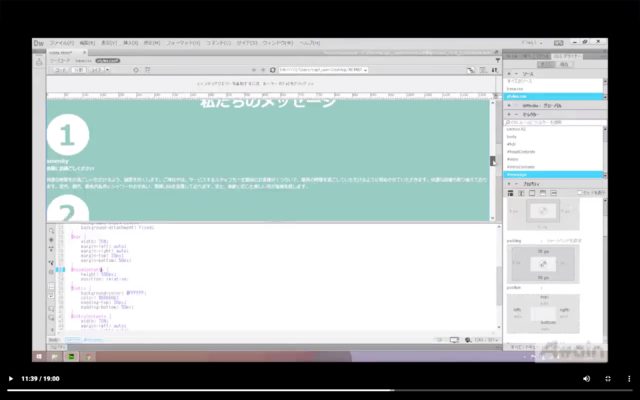Image resolution: width=640 pixels, height=400 pixels.
Task: Remove selector with セレクター minus icon
Action: 516,115
